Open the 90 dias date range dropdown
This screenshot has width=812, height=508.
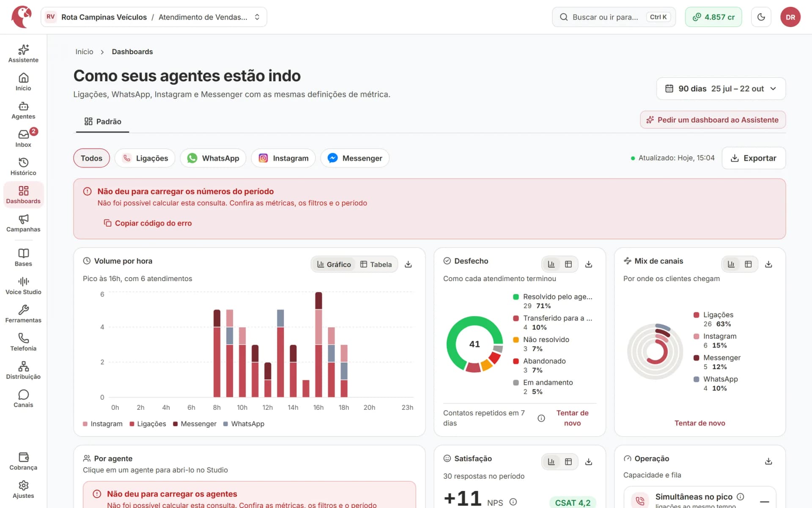pyautogui.click(x=721, y=88)
